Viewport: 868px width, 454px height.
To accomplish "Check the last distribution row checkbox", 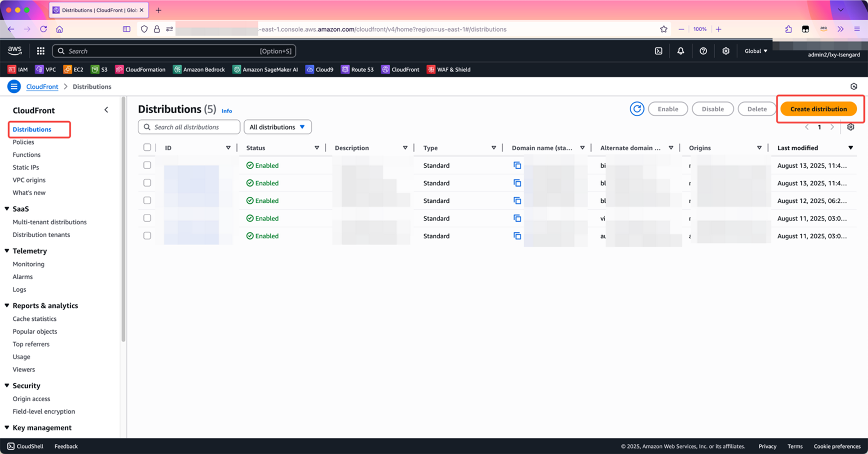I will [147, 236].
